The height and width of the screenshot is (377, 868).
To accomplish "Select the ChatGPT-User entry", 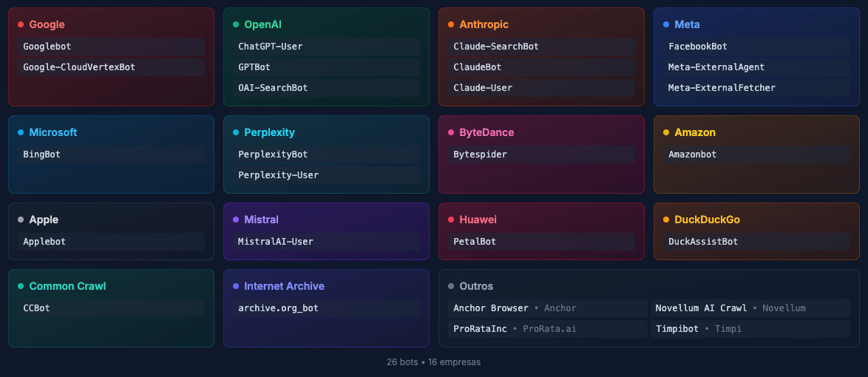I will 326,47.
